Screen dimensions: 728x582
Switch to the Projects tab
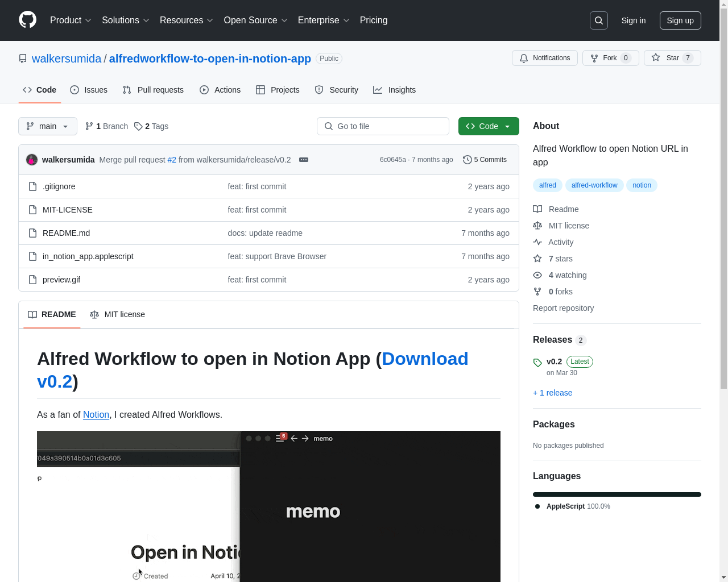point(278,90)
